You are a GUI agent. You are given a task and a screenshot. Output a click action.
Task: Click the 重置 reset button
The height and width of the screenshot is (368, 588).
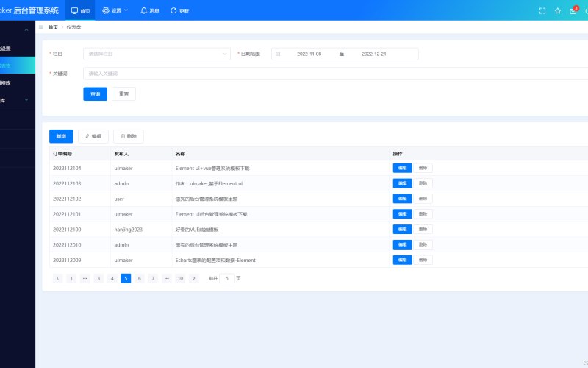click(x=123, y=94)
